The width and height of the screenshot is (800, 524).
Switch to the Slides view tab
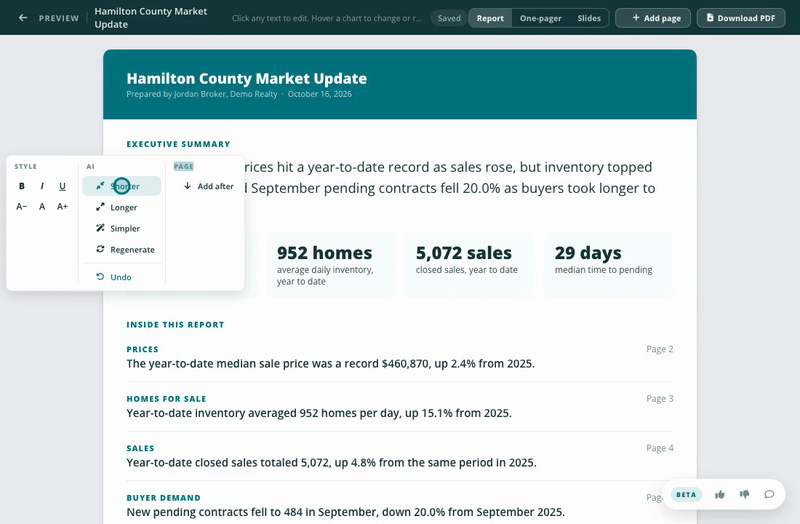point(589,18)
